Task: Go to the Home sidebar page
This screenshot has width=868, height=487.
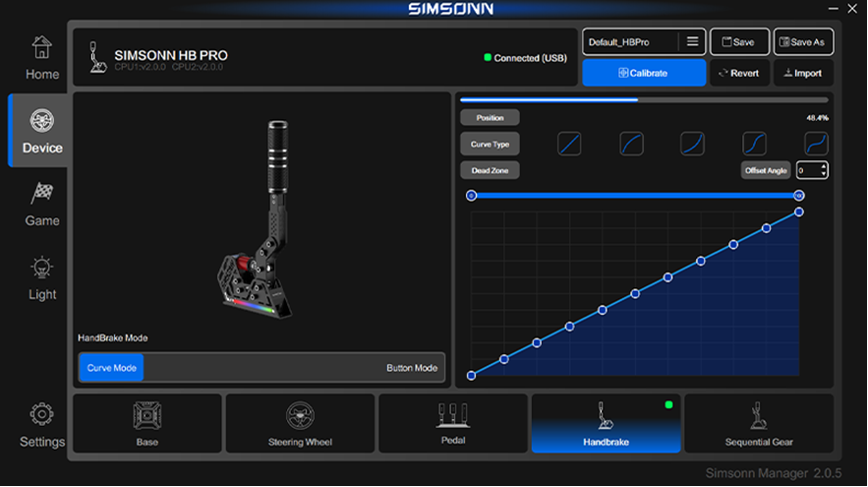Action: [x=41, y=58]
